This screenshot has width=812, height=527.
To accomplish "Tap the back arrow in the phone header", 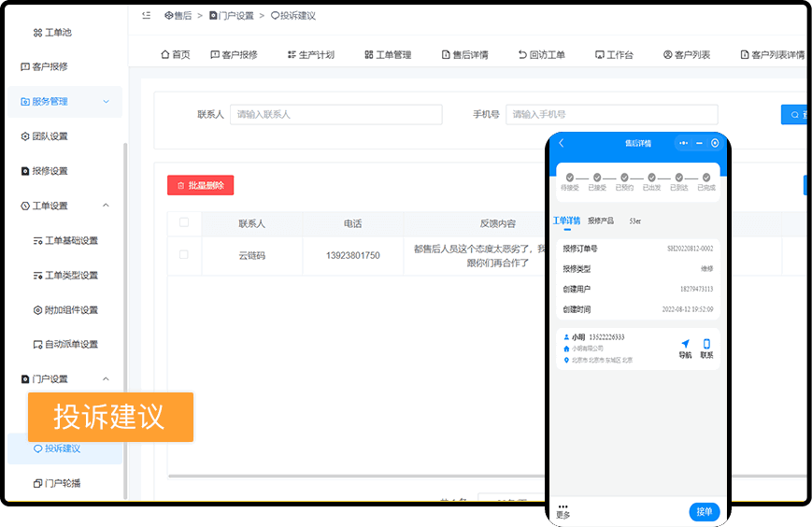I will point(562,143).
